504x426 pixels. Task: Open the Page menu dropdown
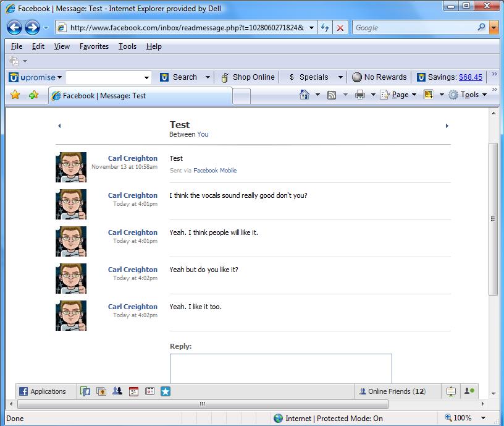tap(398, 95)
